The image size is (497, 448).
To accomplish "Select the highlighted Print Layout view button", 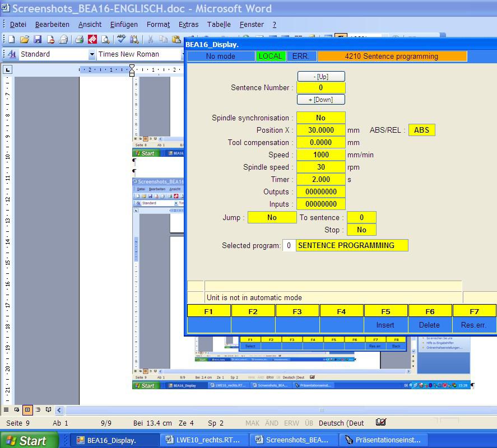I will coord(27,410).
